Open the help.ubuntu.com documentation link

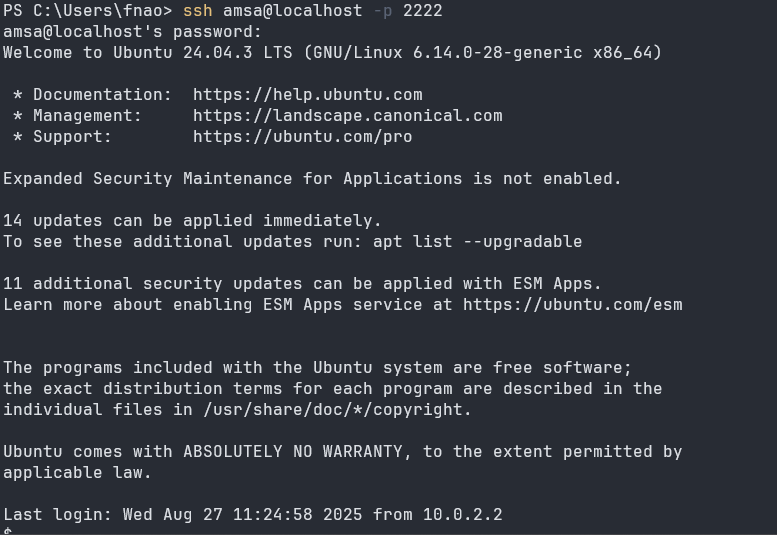click(x=307, y=94)
